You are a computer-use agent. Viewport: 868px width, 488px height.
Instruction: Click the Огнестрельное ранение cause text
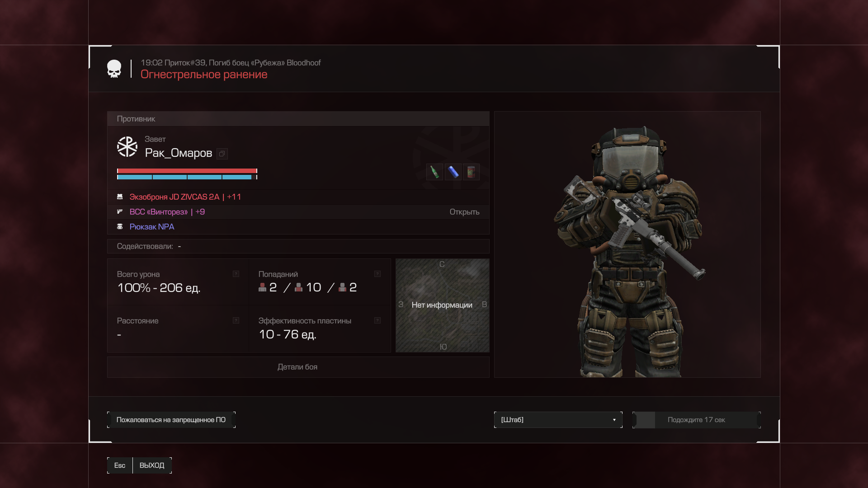(x=204, y=75)
